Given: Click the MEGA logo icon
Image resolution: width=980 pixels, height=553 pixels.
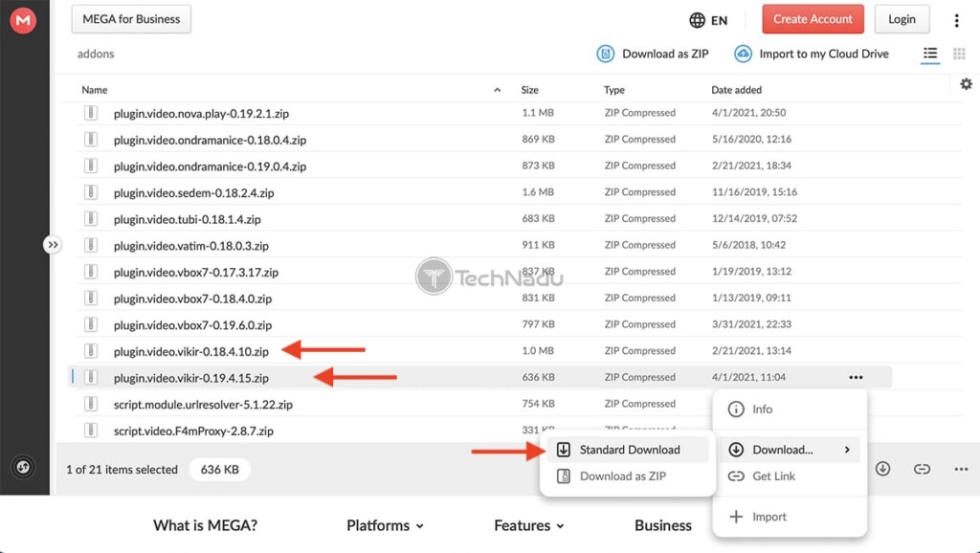Looking at the screenshot, I should click(23, 21).
